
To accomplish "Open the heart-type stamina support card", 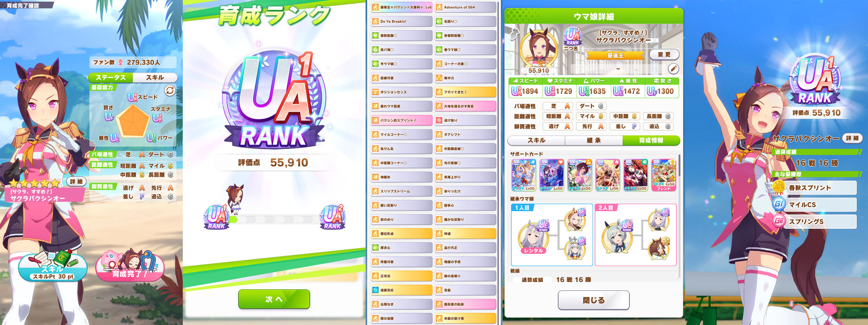I will 552,175.
